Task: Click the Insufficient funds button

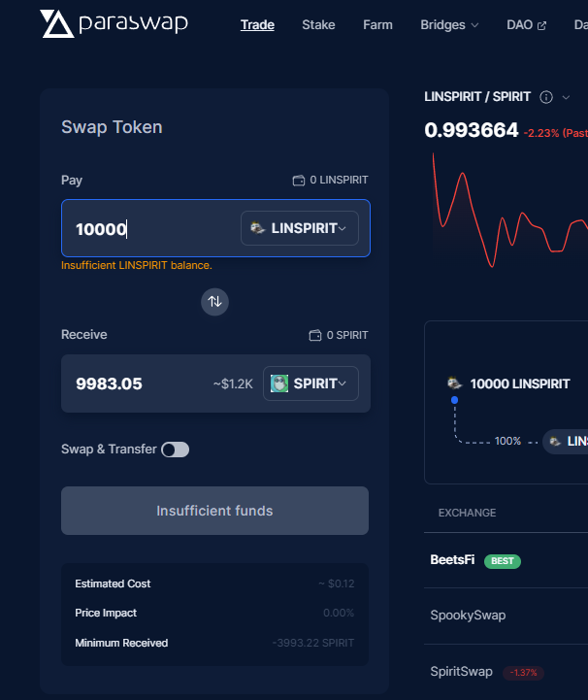Action: pos(214,511)
